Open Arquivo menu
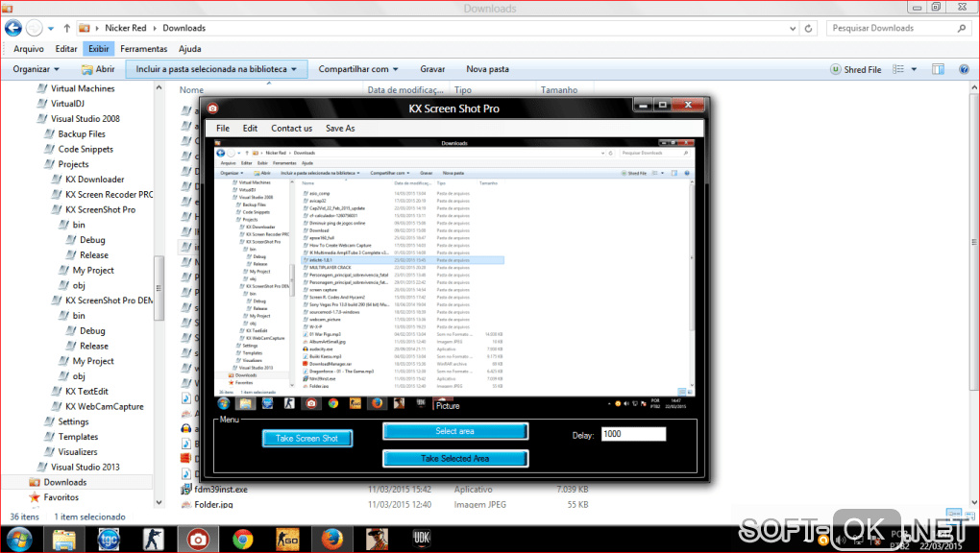Image resolution: width=980 pixels, height=553 pixels. pos(29,49)
